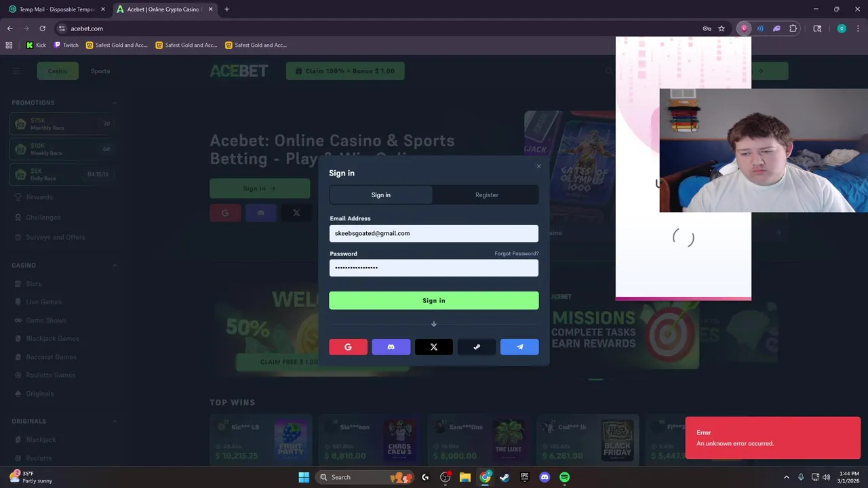Open Discord from the taskbar
The image size is (868, 488).
coord(545,477)
